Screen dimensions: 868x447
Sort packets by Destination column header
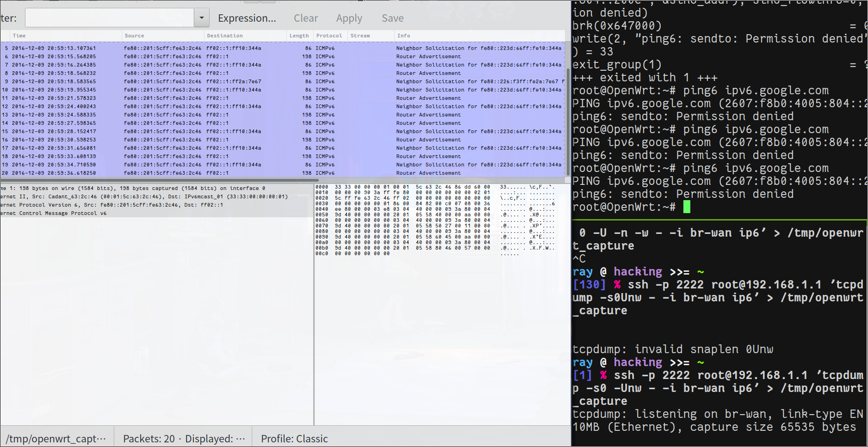click(245, 36)
